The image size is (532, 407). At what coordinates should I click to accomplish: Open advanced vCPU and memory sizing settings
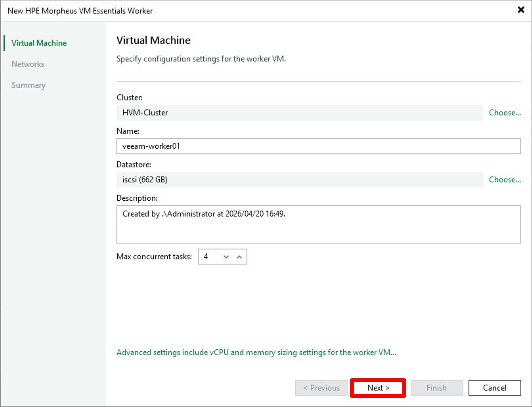pos(256,352)
